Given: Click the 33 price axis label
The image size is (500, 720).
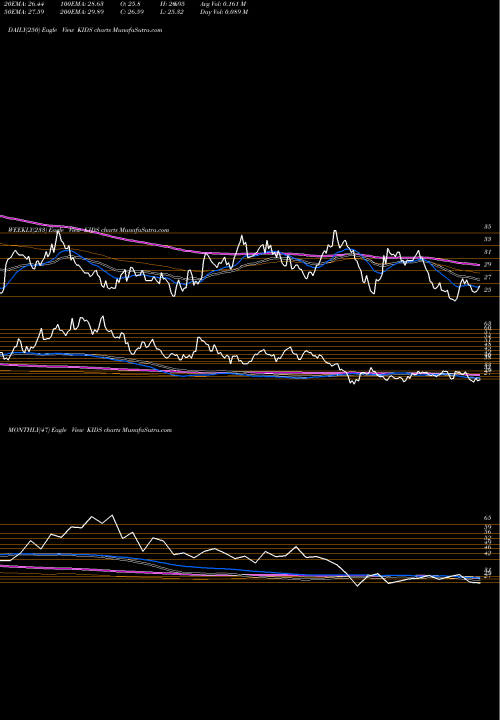Looking at the screenshot, I should (x=488, y=239).
